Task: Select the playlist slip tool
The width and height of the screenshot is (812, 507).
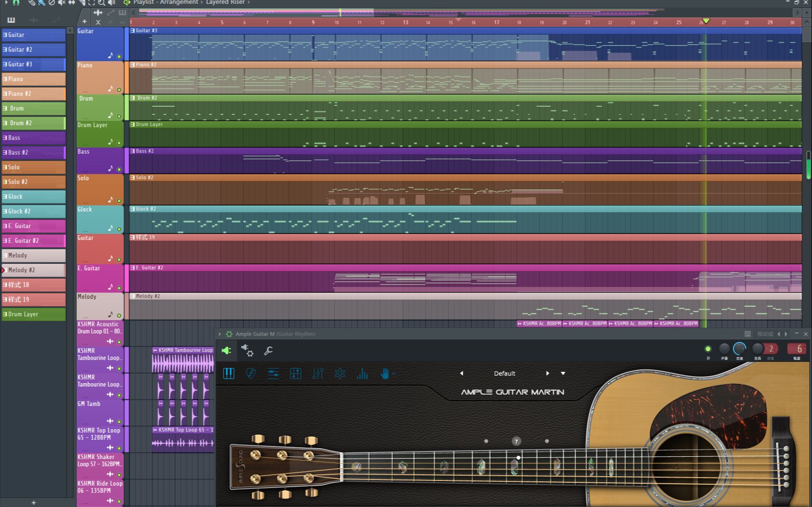Action: (72, 2)
